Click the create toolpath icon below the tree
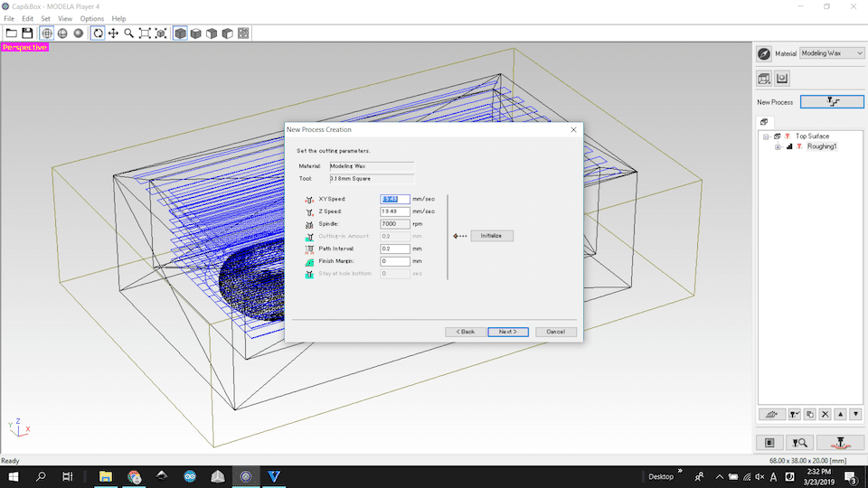The height and width of the screenshot is (488, 868). click(x=771, y=414)
